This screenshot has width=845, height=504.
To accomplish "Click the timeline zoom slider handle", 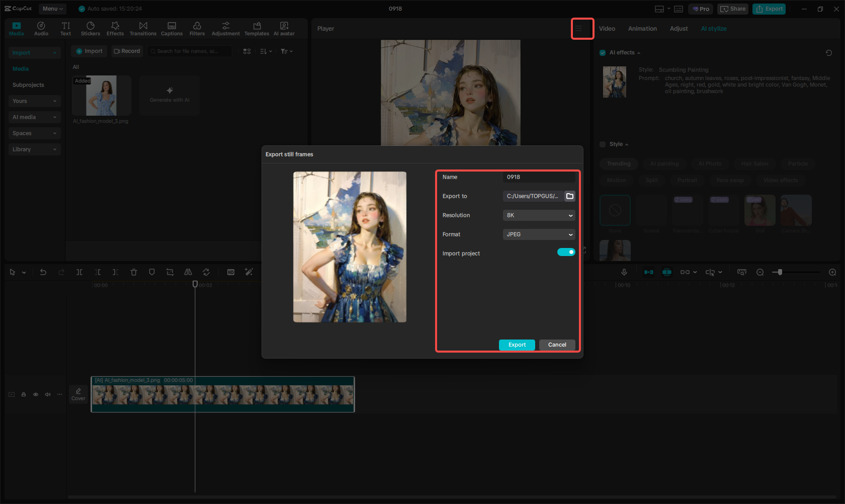I will [x=780, y=272].
